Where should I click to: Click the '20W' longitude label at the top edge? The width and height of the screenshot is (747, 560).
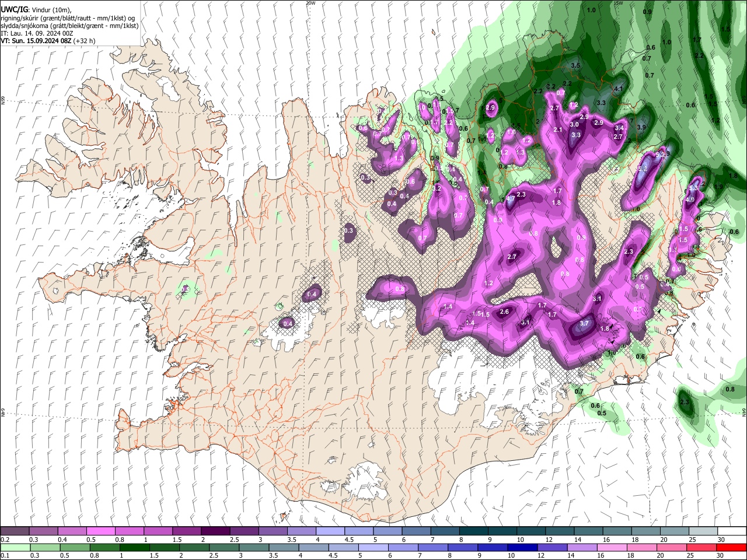tap(310, 3)
